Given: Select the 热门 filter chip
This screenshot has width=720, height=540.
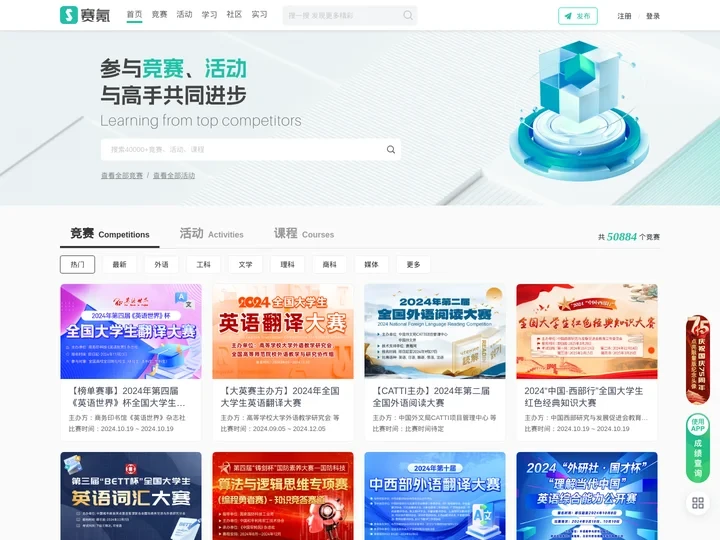Looking at the screenshot, I should click(x=78, y=264).
